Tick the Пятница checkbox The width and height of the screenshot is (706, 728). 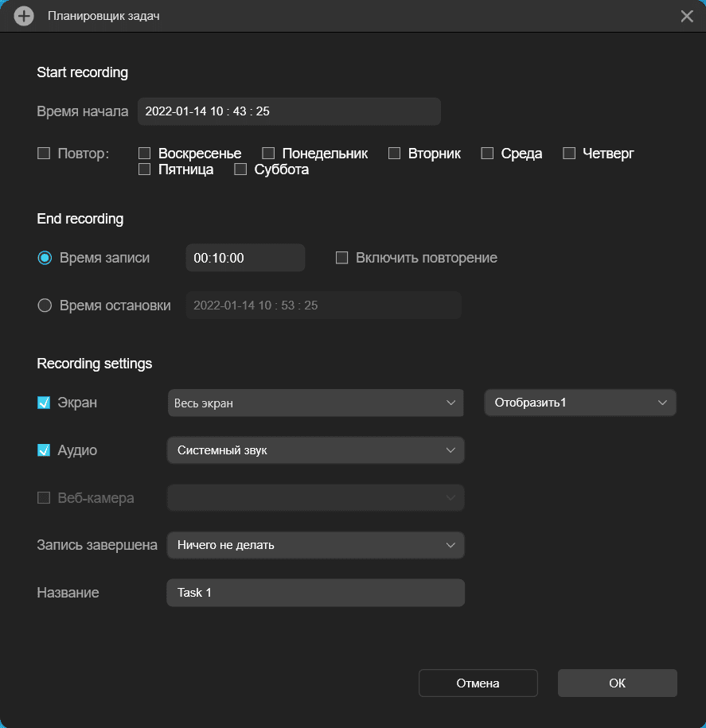pos(145,169)
